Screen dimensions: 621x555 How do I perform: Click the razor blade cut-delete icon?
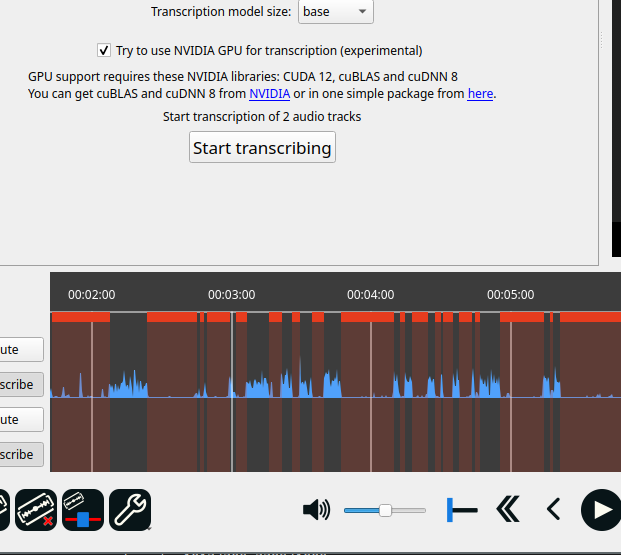pyautogui.click(x=37, y=510)
